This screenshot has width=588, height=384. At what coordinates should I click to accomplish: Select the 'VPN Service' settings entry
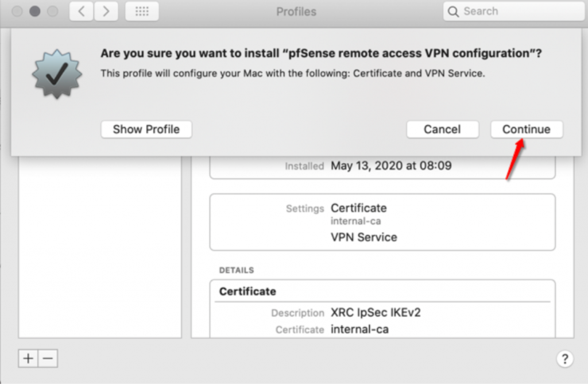click(363, 237)
